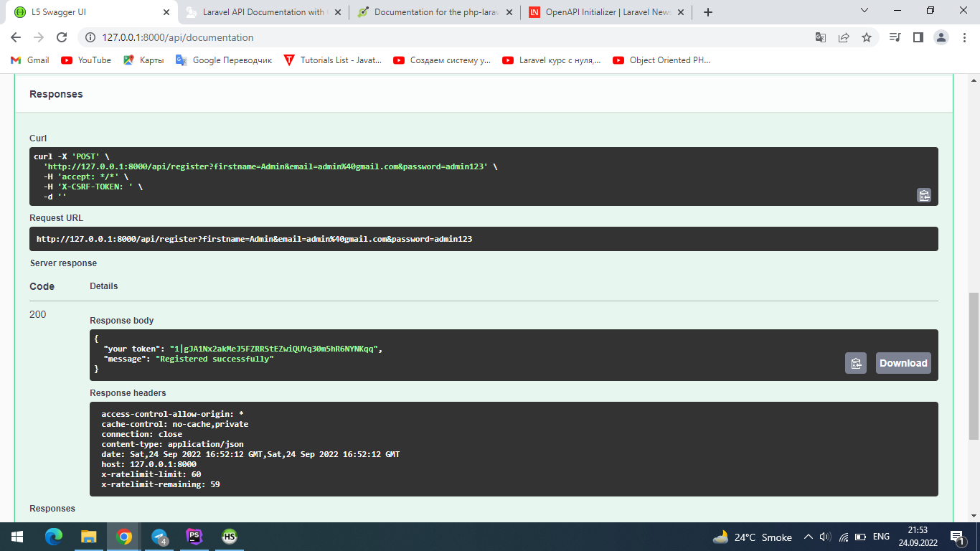
Task: Download the response body
Action: [903, 363]
